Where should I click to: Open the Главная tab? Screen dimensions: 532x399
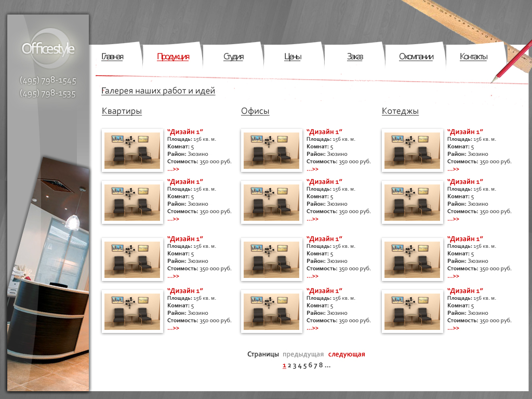coord(112,57)
